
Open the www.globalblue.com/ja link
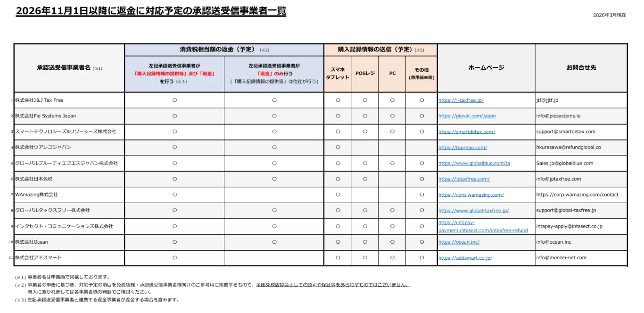tap(474, 163)
